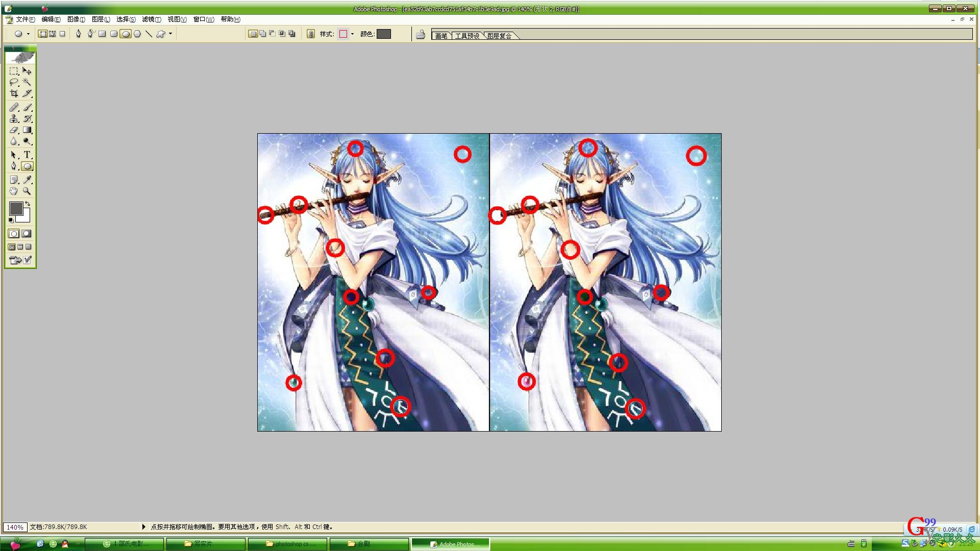Viewport: 980px width, 551px height.
Task: Select the Eyedropper tool
Action: 27,180
